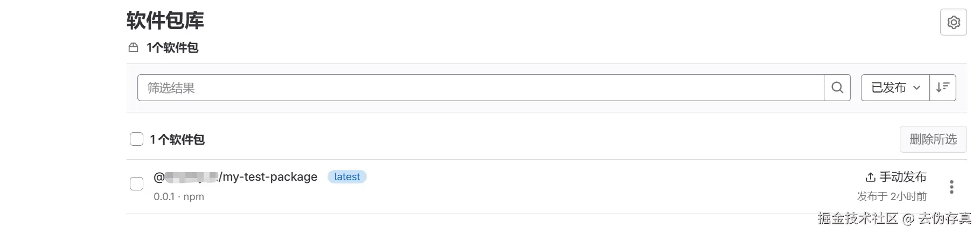This screenshot has width=980, height=234.
Task: Click the 1个软件包 count under the title
Action: [172, 48]
